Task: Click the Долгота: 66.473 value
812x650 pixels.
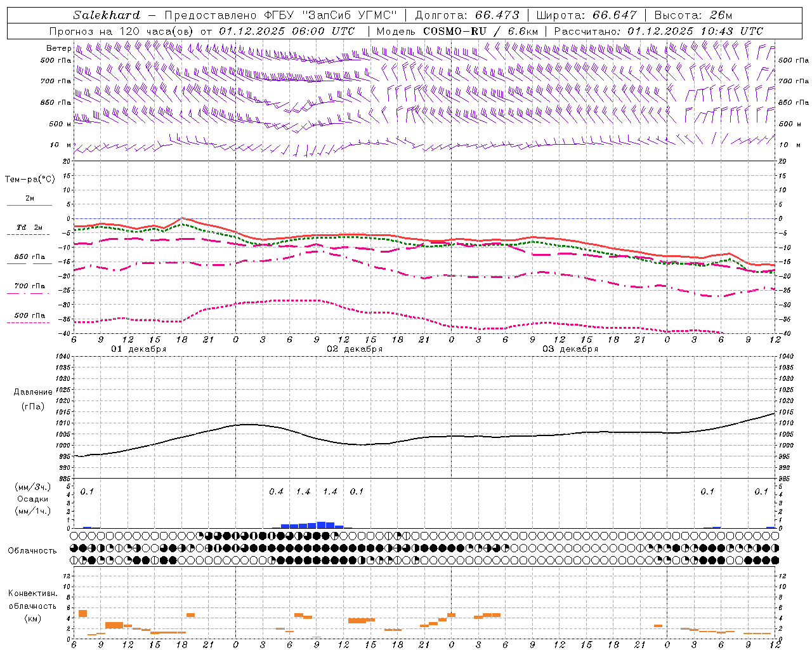Action: click(466, 15)
